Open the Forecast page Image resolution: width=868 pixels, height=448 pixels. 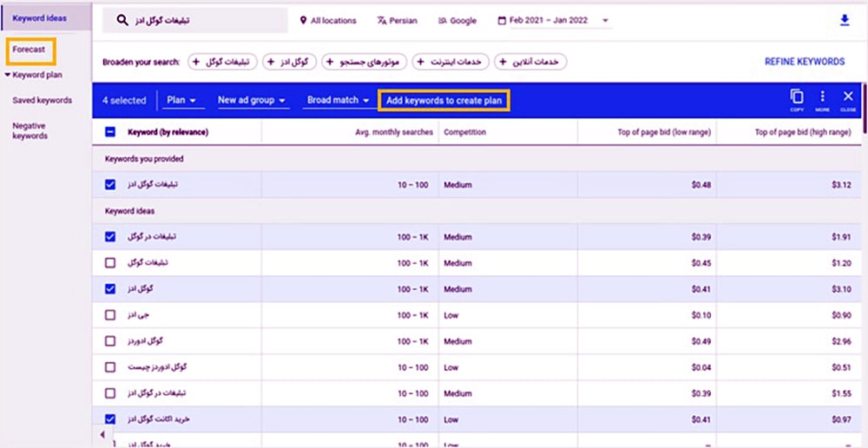(x=29, y=49)
